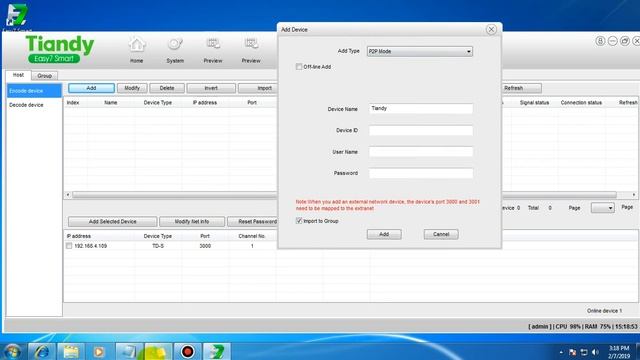Screen dimensions: 640x360
Task: Confirm with the dialog's Add button
Action: 384,234
